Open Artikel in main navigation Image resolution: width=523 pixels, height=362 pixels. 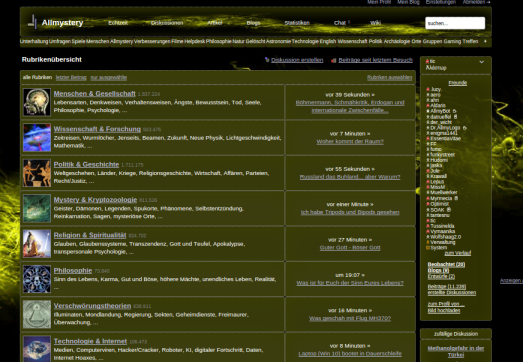click(214, 23)
